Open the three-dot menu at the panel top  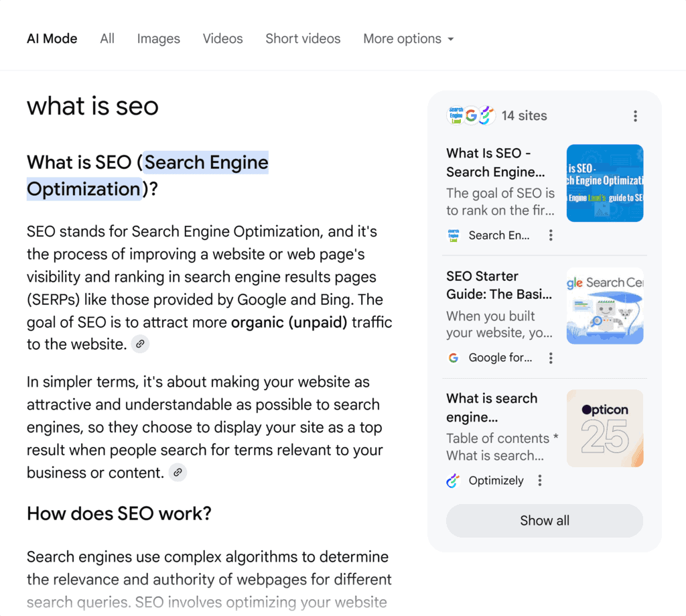(635, 115)
